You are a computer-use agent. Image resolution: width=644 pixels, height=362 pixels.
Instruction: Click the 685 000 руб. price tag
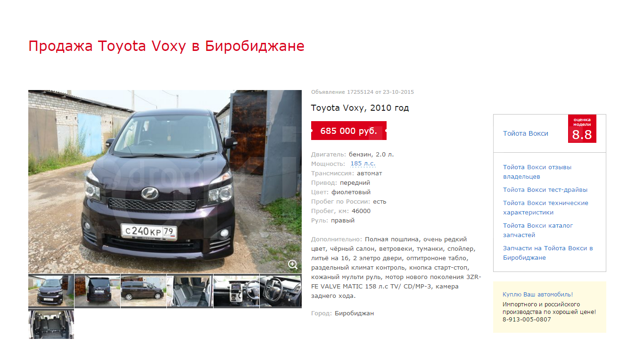pyautogui.click(x=349, y=131)
